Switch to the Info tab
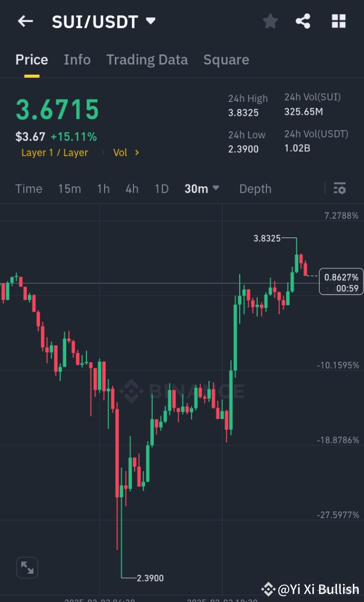364x602 pixels. tap(77, 59)
